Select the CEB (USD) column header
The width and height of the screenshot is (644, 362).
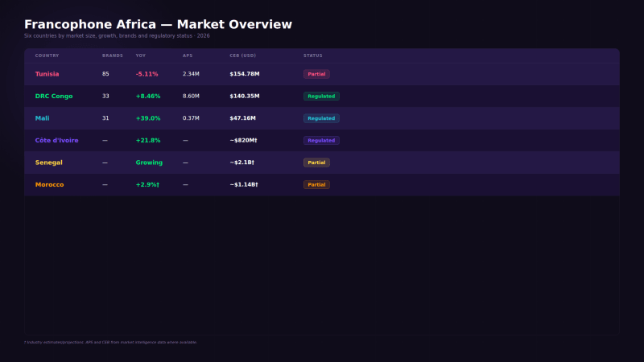(243, 56)
